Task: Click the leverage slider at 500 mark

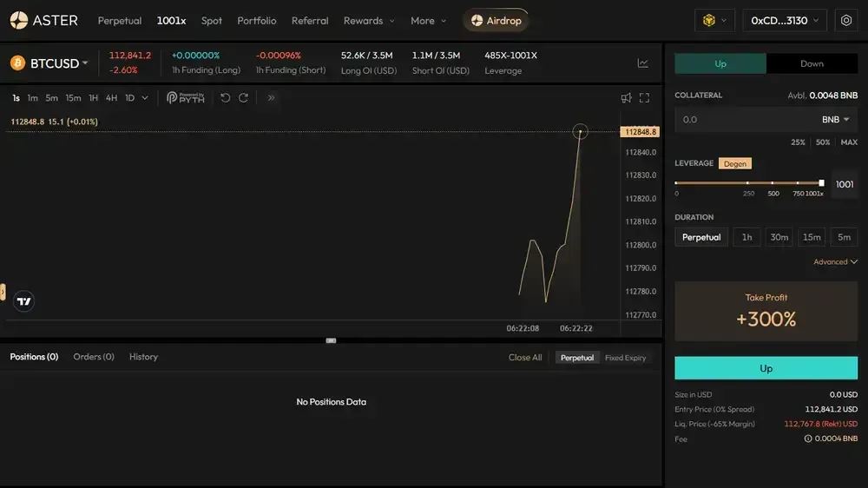Action: 773,183
